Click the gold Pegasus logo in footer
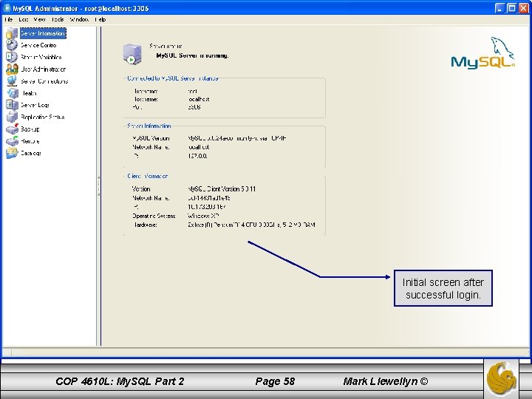The height and width of the screenshot is (399, 532). click(x=502, y=378)
